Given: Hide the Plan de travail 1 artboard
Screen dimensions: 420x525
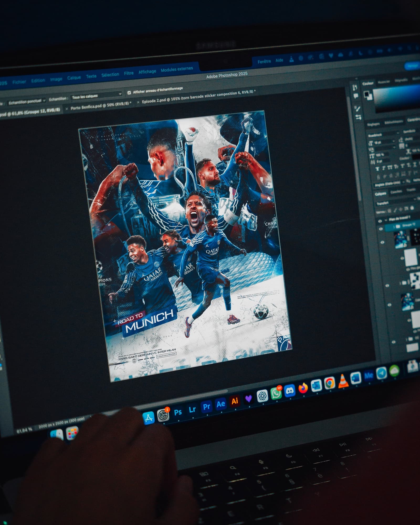Looking at the screenshot, I should pyautogui.click(x=380, y=221).
